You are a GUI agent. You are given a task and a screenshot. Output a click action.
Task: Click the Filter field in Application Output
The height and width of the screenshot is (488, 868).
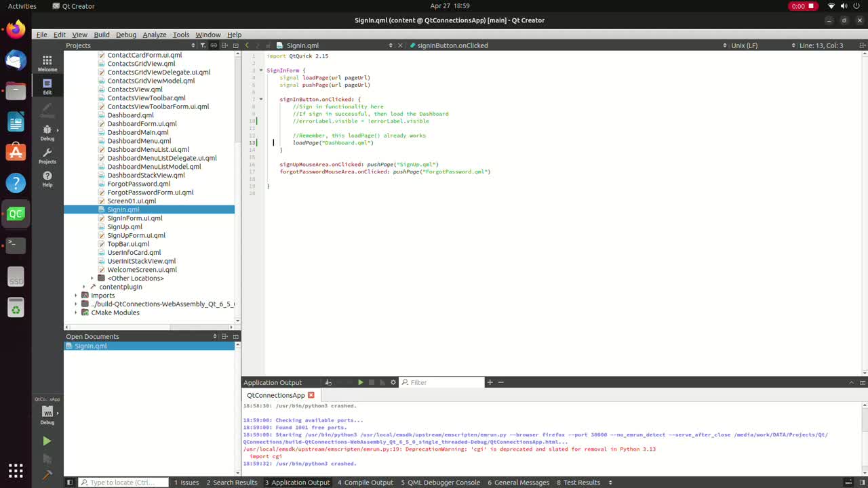click(441, 382)
